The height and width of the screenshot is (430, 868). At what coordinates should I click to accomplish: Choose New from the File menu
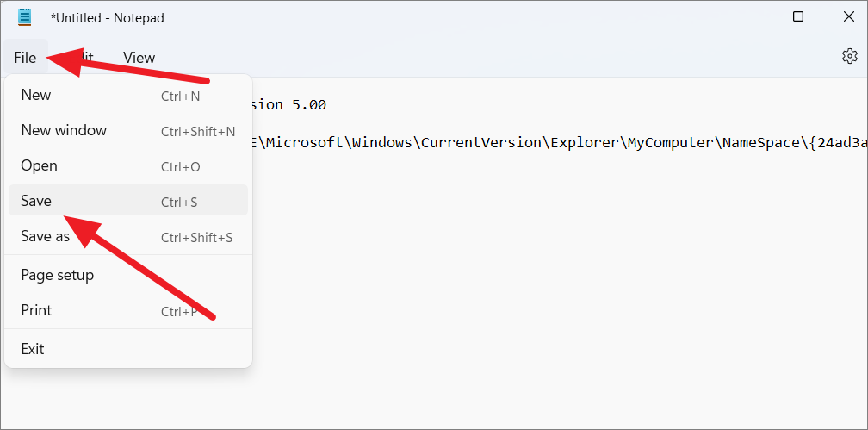pos(127,96)
